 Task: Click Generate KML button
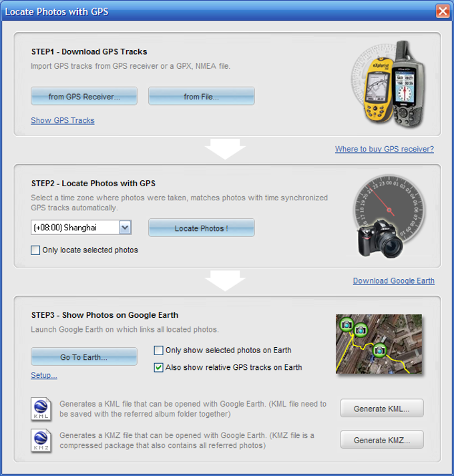(x=382, y=408)
